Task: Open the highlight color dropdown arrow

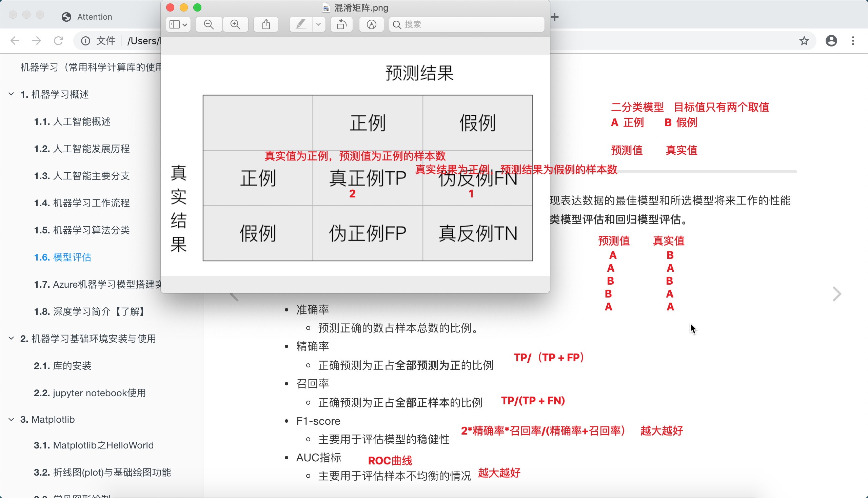Action: [x=318, y=24]
